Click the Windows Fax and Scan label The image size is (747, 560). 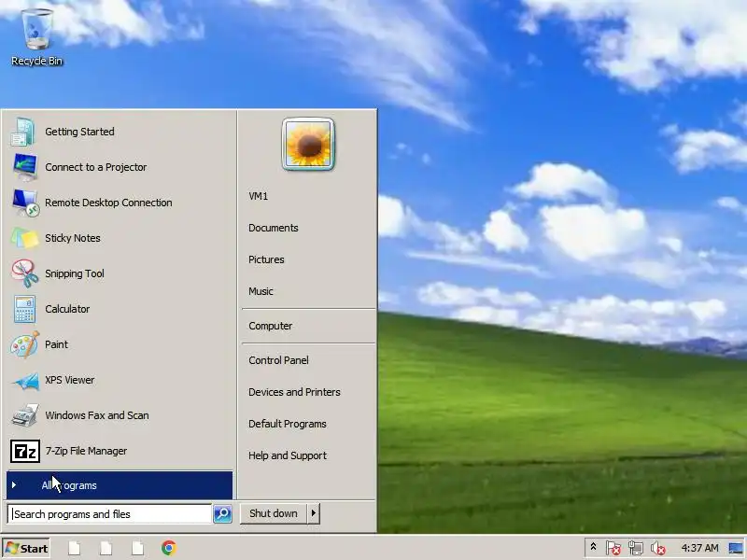point(97,415)
